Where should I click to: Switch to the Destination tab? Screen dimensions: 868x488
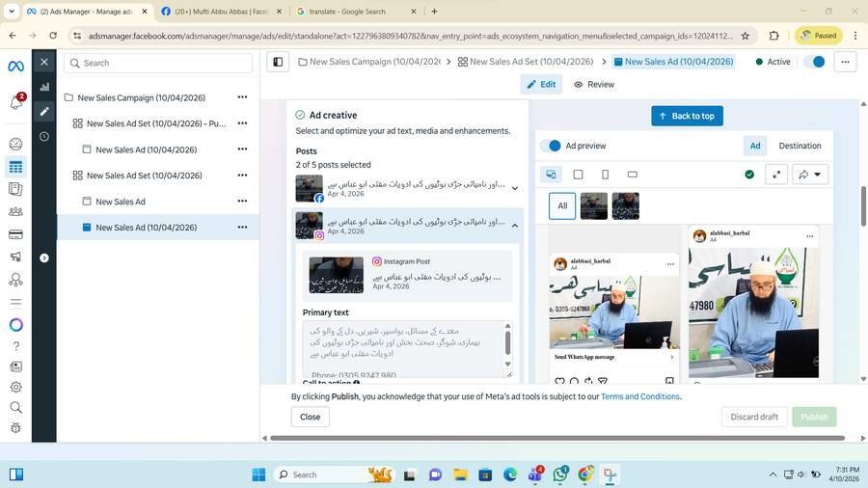click(800, 146)
